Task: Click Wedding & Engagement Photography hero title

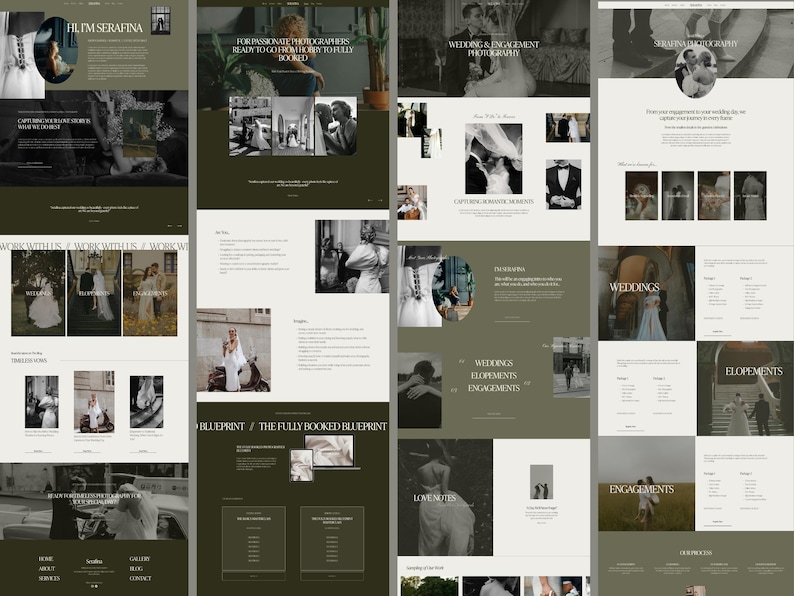Action: pos(494,49)
